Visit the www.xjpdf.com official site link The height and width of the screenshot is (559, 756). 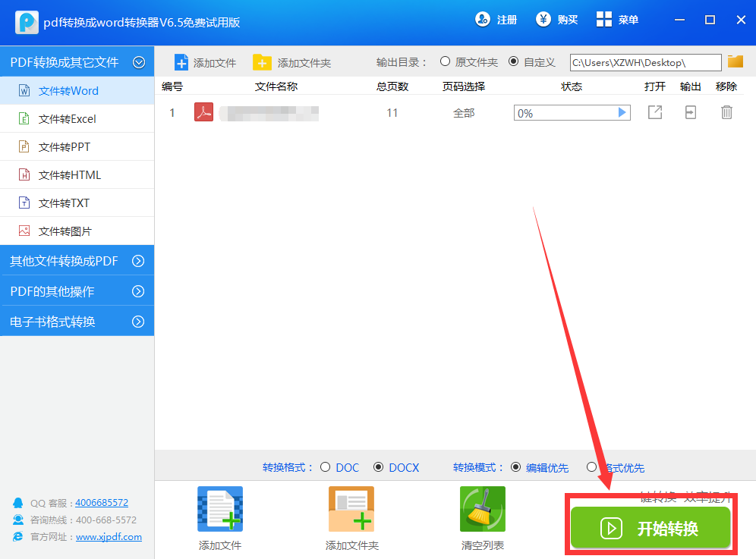(109, 536)
